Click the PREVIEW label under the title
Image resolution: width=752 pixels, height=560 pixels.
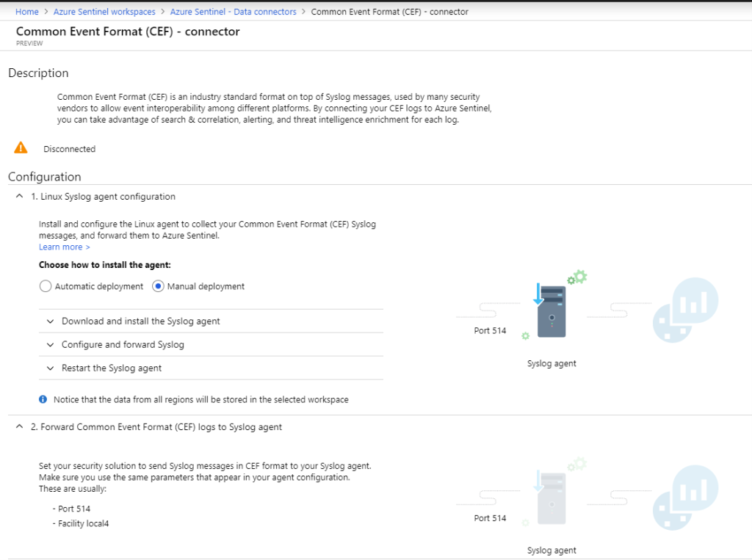(x=29, y=43)
